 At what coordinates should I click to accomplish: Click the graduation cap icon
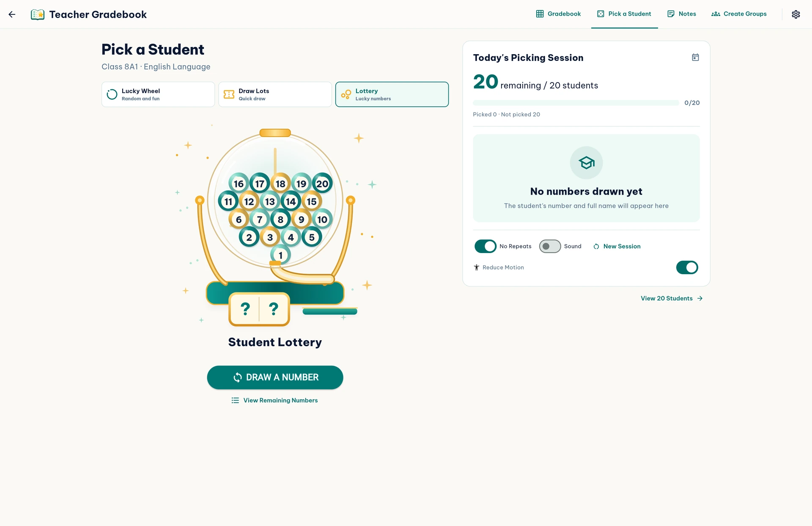[x=586, y=163]
